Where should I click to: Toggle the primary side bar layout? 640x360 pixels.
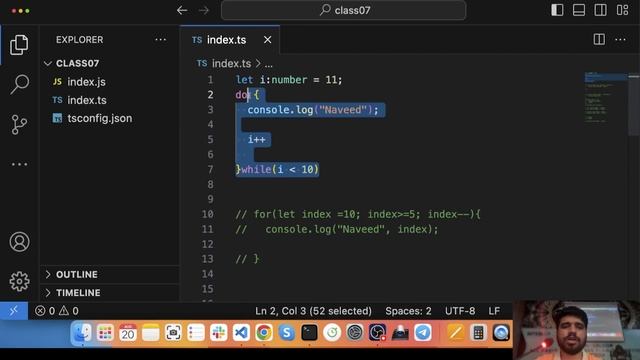(557, 10)
